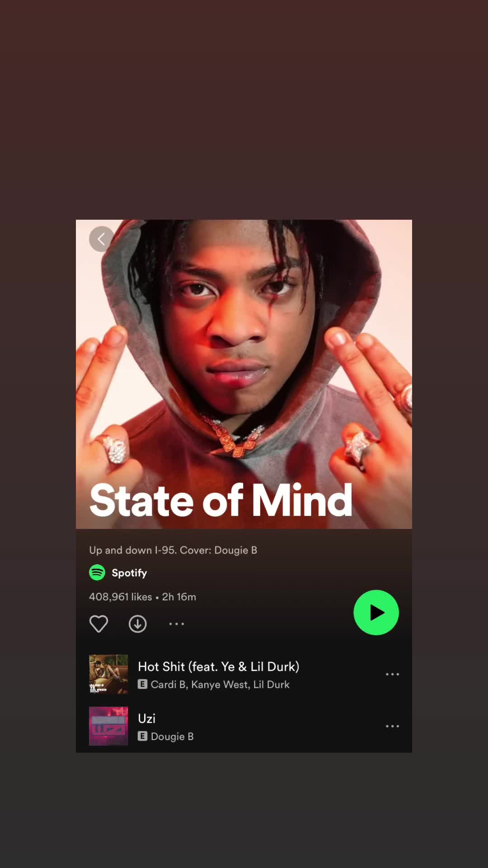This screenshot has width=488, height=868.
Task: Play Hot Shit (feat. Ye & Lil Durk)
Action: click(244, 674)
